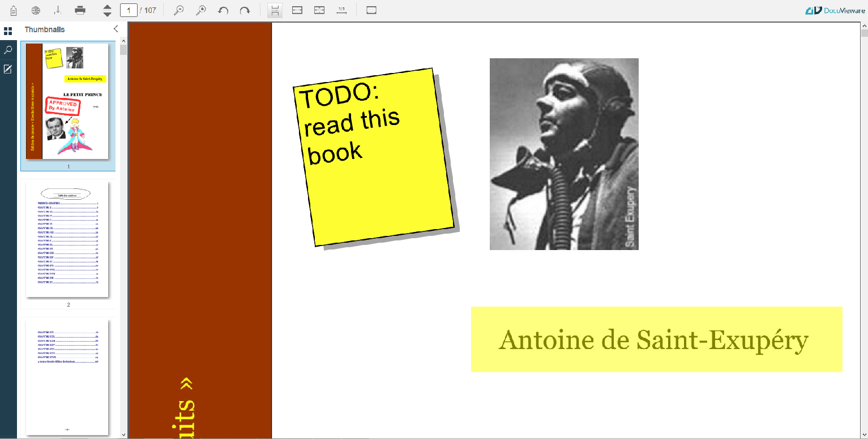Open a local file with the toolbar file icon
Viewport: 868px width, 439px height.
coord(14,10)
